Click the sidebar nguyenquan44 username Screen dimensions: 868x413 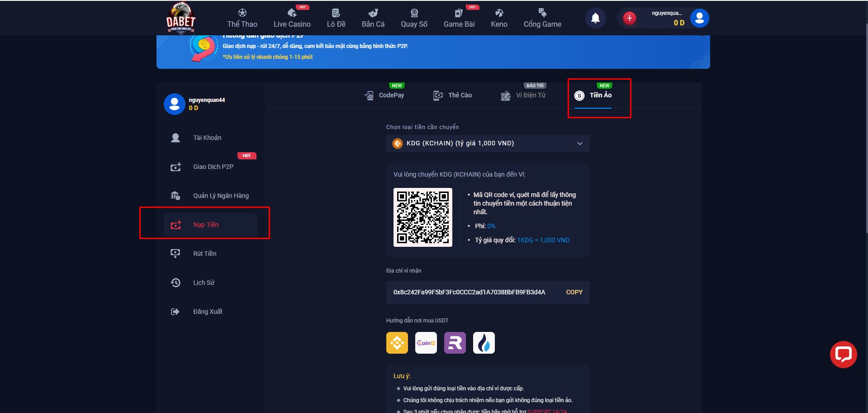[x=207, y=100]
